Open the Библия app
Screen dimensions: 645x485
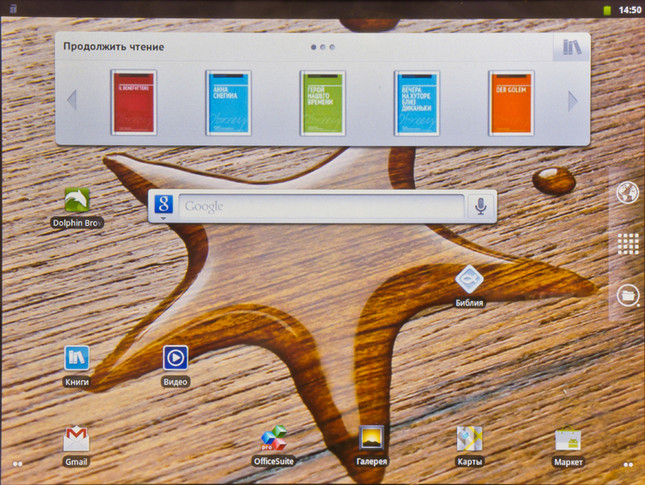click(x=469, y=280)
